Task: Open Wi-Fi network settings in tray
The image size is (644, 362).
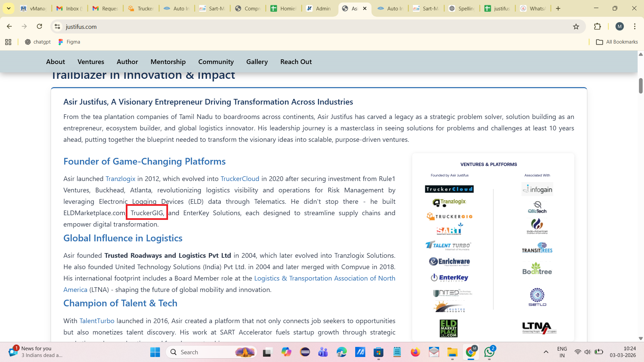Action: (578, 352)
